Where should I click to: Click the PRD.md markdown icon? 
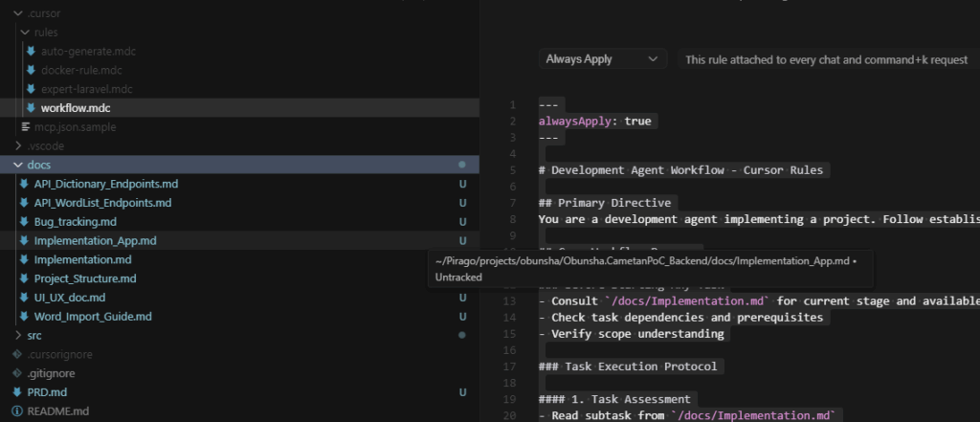[x=17, y=392]
